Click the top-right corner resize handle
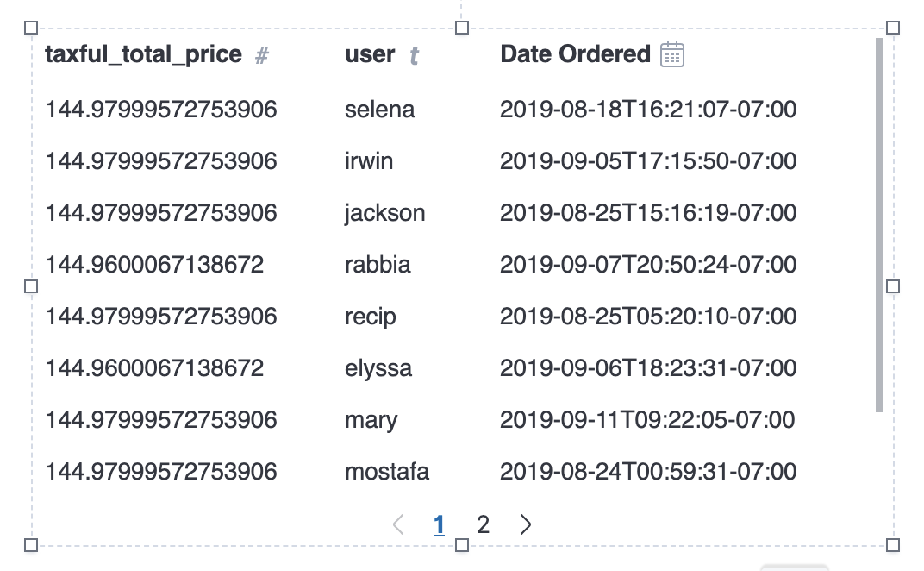Image resolution: width=924 pixels, height=571 pixels. pyautogui.click(x=893, y=28)
